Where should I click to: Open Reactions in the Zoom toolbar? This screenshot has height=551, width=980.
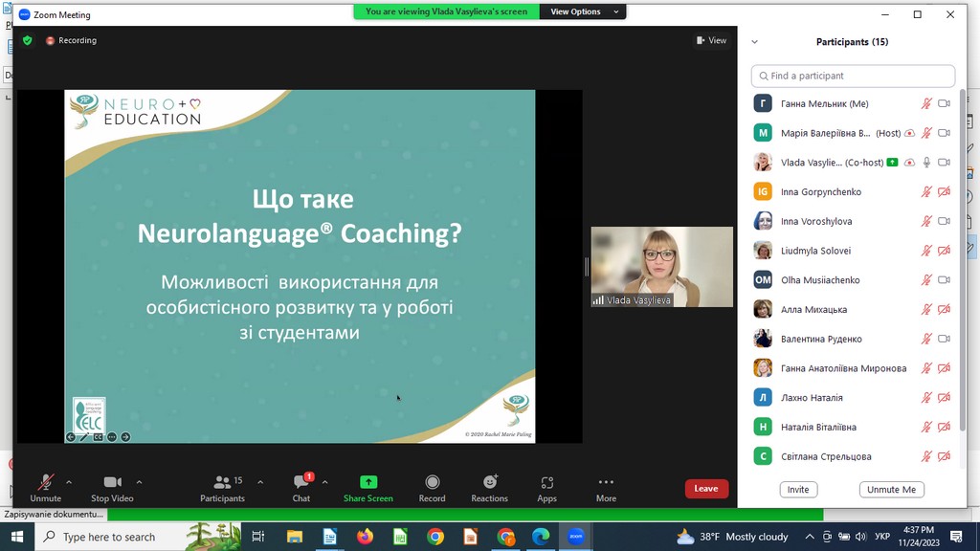point(489,486)
